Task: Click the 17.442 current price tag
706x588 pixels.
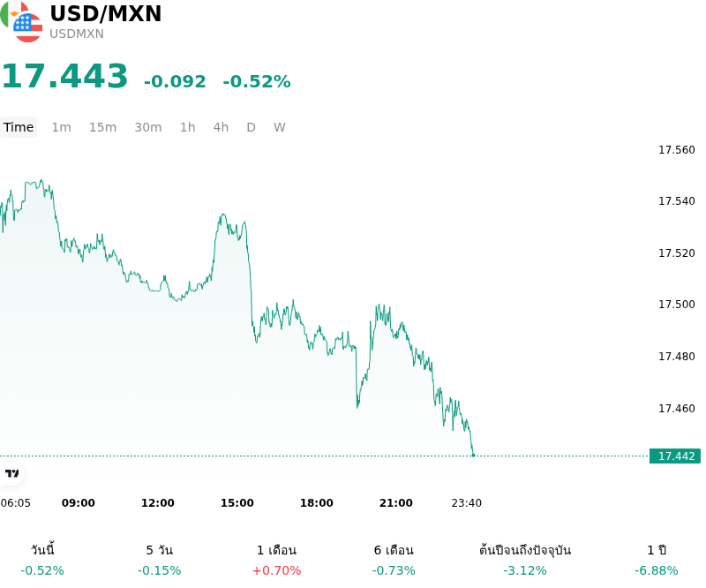Action: (675, 456)
